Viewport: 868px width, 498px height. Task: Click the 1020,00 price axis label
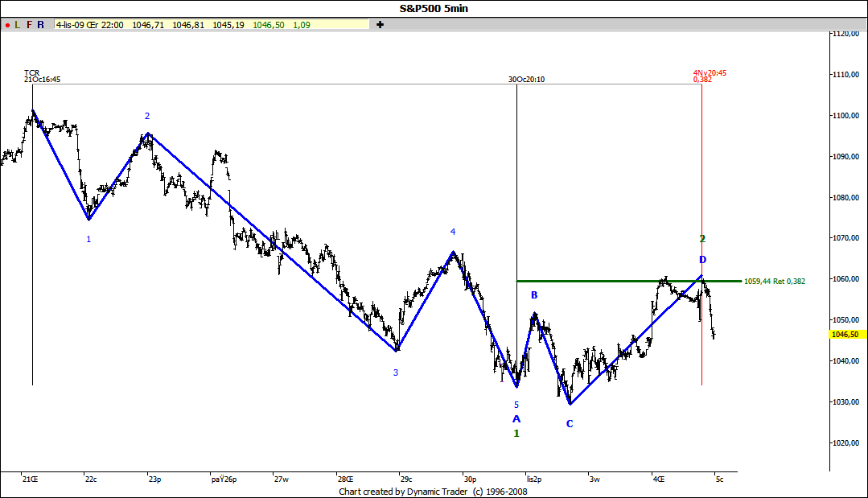(845, 442)
